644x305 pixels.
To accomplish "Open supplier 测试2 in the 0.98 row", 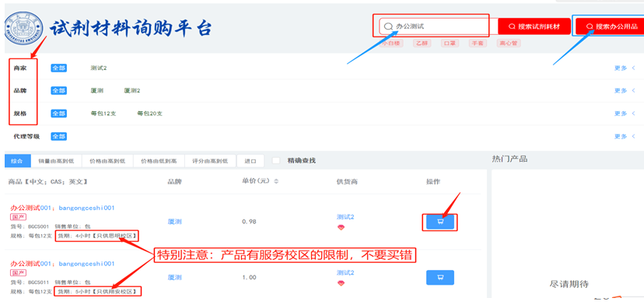I will [x=345, y=217].
